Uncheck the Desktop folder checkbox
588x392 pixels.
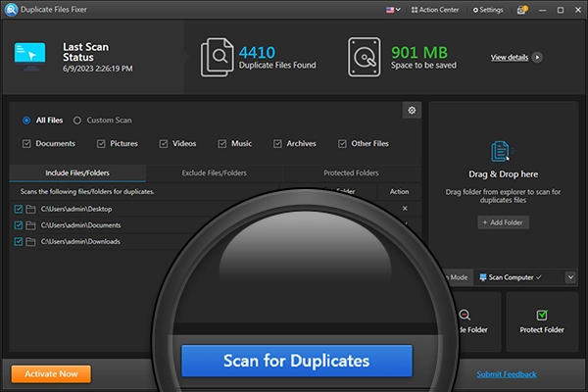click(x=18, y=209)
